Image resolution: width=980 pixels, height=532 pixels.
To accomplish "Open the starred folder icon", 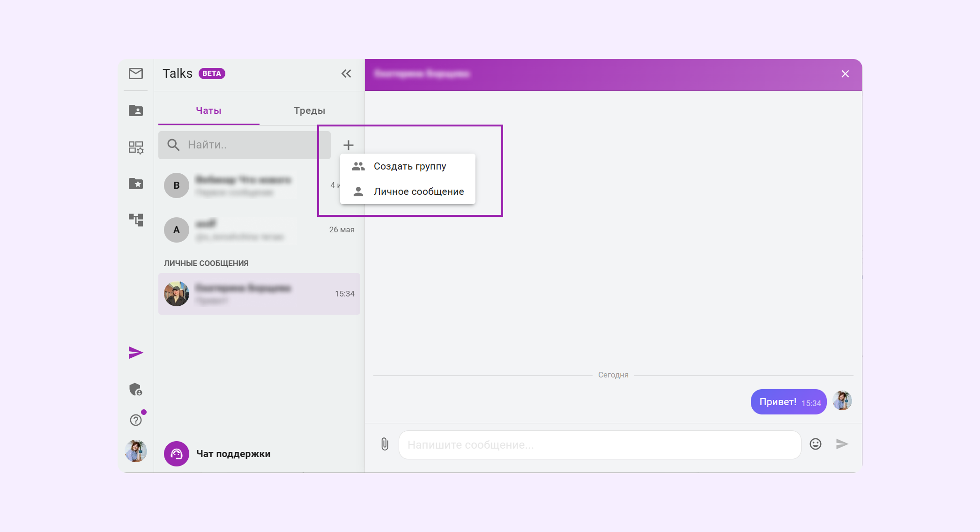I will coord(136,184).
